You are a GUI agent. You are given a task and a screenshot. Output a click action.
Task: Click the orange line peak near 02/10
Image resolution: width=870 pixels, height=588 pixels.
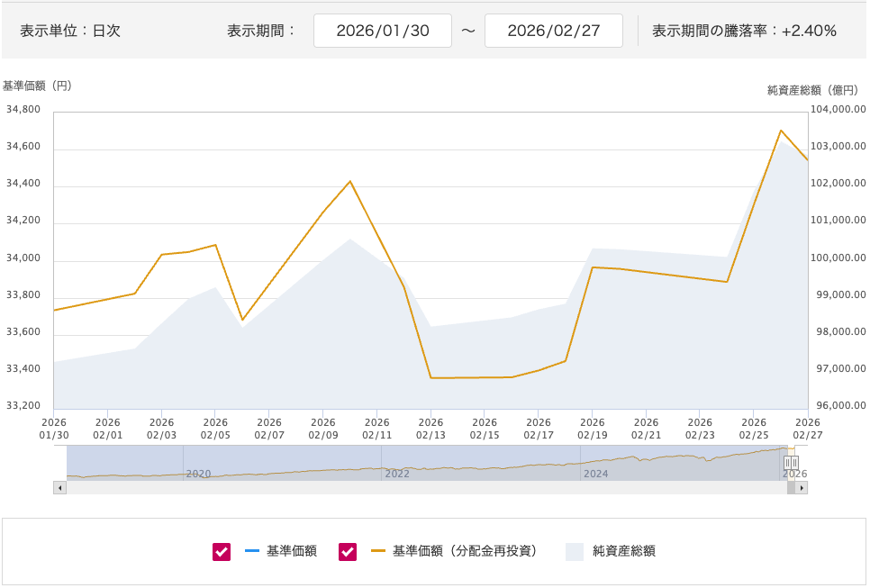tap(349, 181)
